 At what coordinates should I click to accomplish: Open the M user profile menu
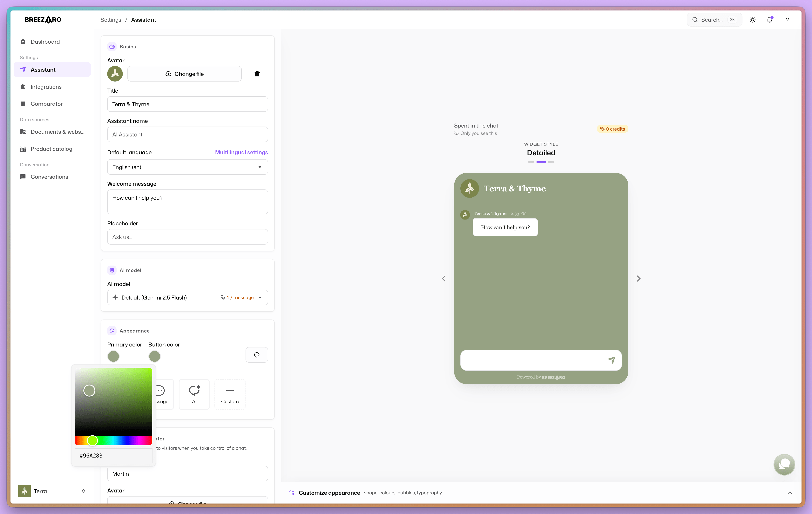coord(787,20)
